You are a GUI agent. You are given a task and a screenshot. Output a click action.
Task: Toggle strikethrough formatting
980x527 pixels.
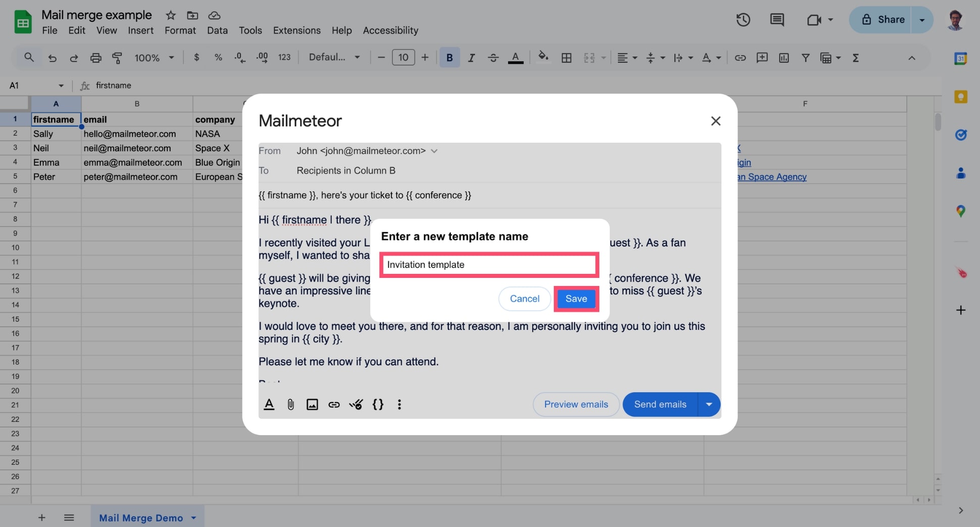pos(493,58)
